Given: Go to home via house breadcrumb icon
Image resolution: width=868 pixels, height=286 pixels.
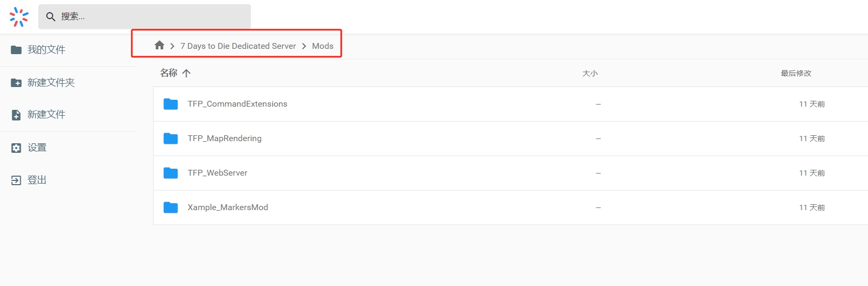Looking at the screenshot, I should point(159,46).
